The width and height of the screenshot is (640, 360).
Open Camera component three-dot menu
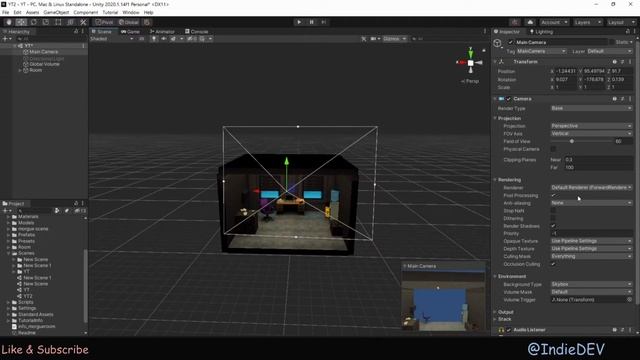tap(630, 99)
